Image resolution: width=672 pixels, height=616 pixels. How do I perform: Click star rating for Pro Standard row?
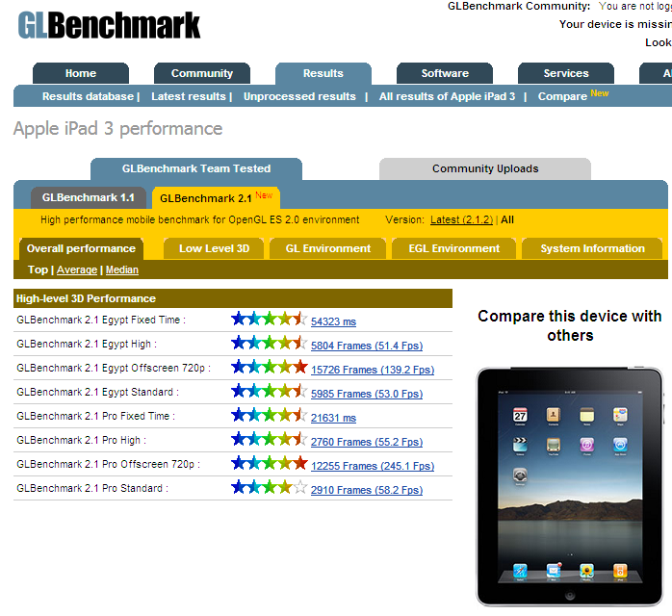coord(269,489)
